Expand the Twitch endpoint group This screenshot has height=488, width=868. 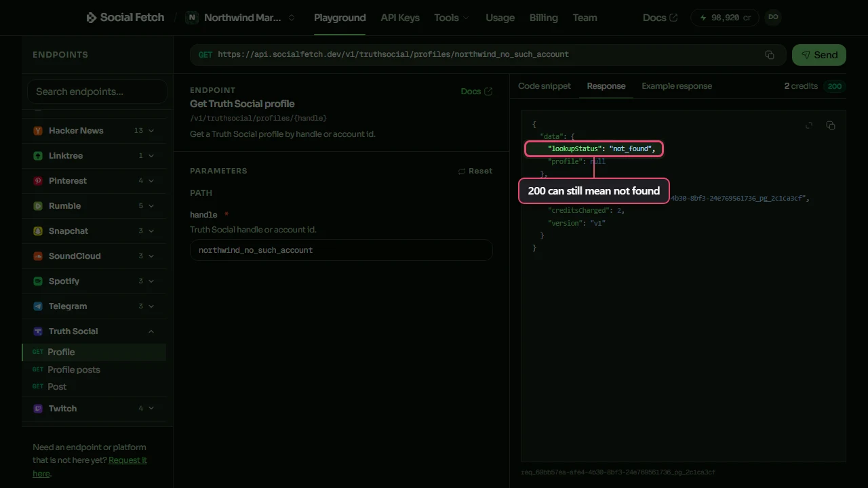pyautogui.click(x=94, y=408)
